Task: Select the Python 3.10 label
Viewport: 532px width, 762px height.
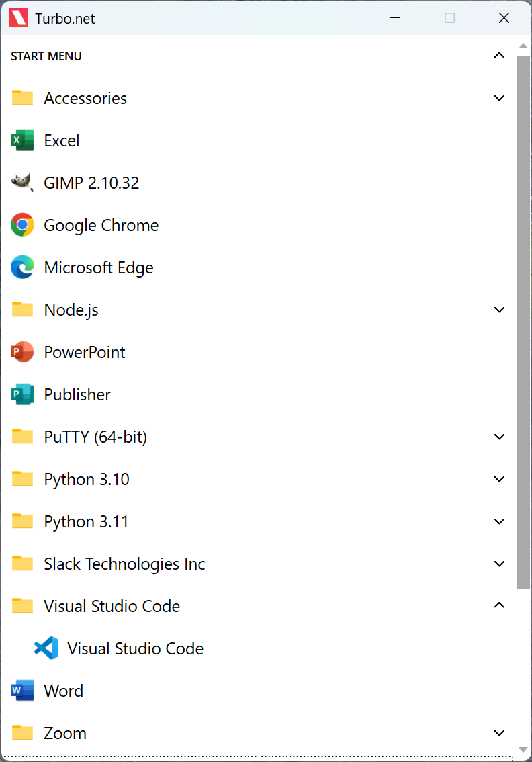Action: pyautogui.click(x=87, y=480)
